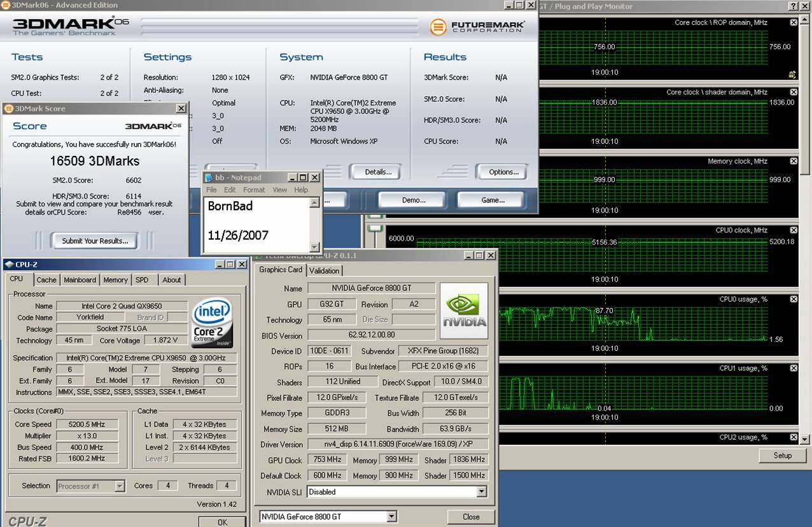
Task: Click the 11/26/2007 date in Notepad
Action: point(238,235)
